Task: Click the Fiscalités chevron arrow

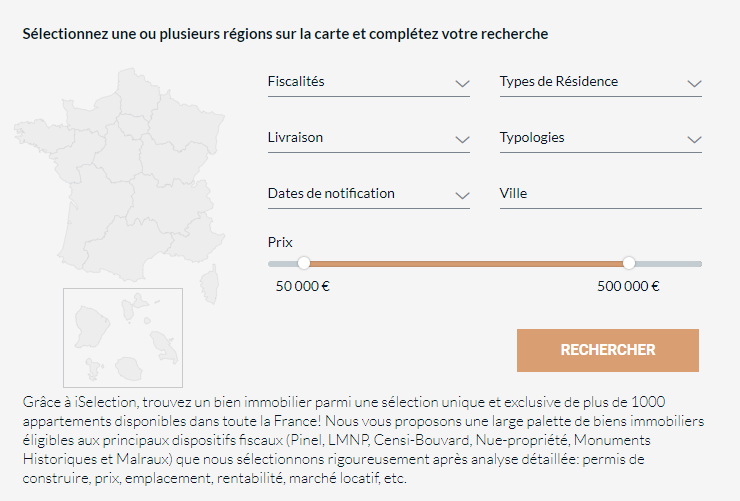Action: point(462,84)
